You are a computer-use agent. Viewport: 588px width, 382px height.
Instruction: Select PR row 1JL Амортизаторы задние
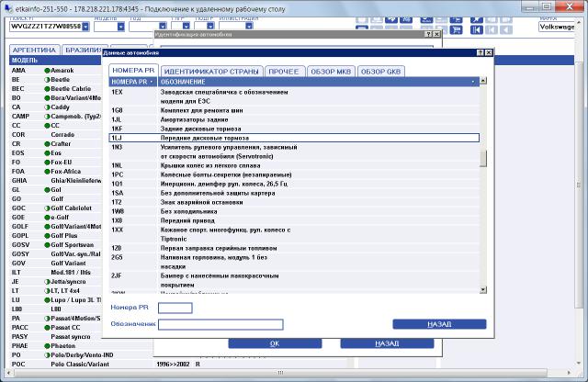click(x=294, y=119)
